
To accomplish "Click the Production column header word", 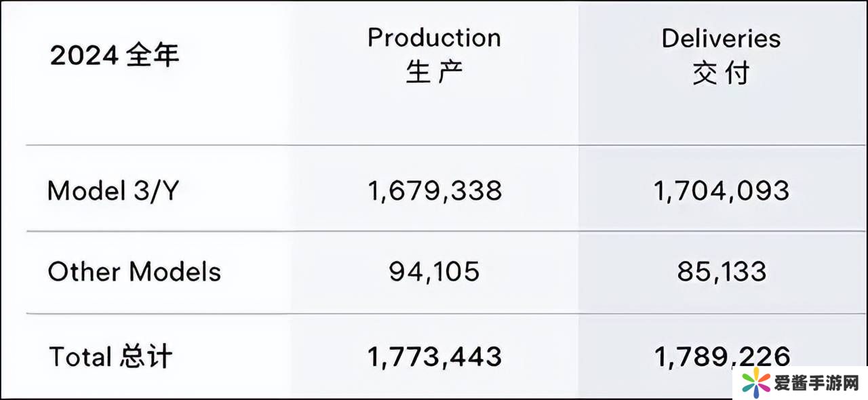I will point(434,38).
